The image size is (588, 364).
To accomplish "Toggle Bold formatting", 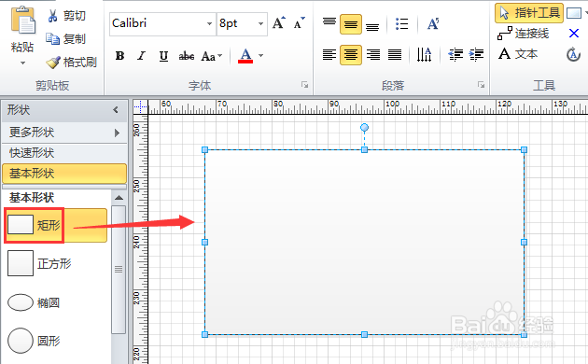I will (x=120, y=56).
